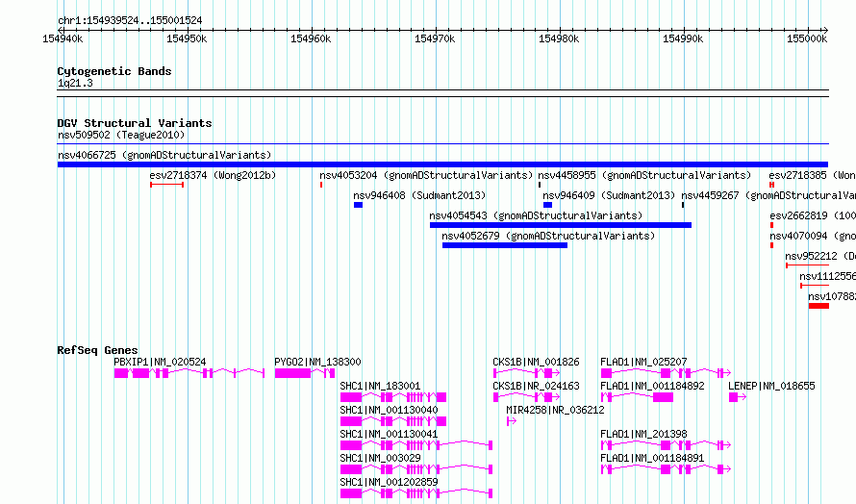Select the SHC1 NM_183001 transcript glyph
The height and width of the screenshot is (504, 856).
pos(393,397)
